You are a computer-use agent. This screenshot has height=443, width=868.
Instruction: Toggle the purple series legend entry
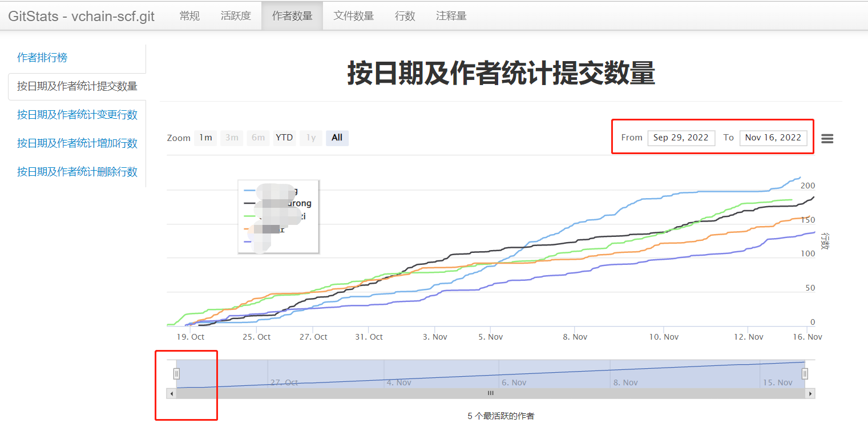[x=257, y=241]
